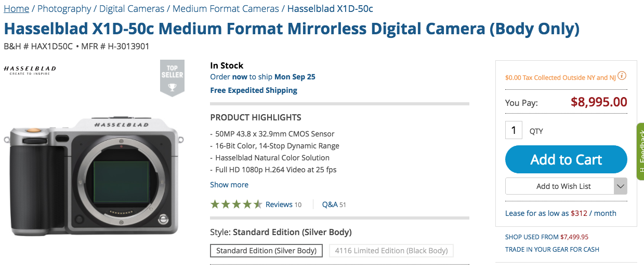This screenshot has height=273, width=644.
Task: Select 4116 Limited Edition (Black Body) style
Action: [x=391, y=251]
